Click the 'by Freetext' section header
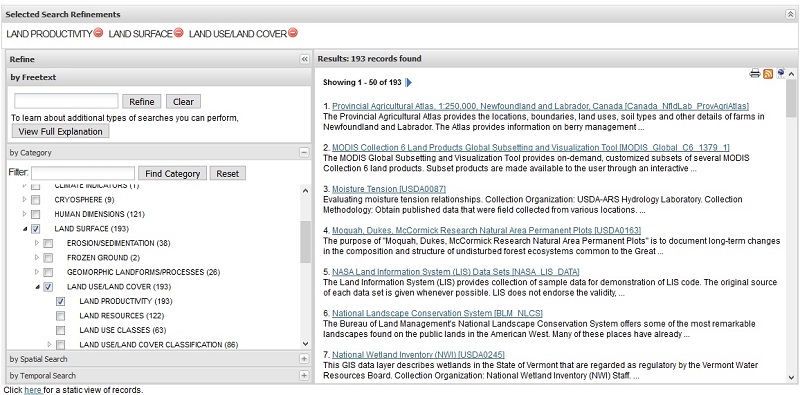The height and width of the screenshot is (395, 800). (x=159, y=77)
